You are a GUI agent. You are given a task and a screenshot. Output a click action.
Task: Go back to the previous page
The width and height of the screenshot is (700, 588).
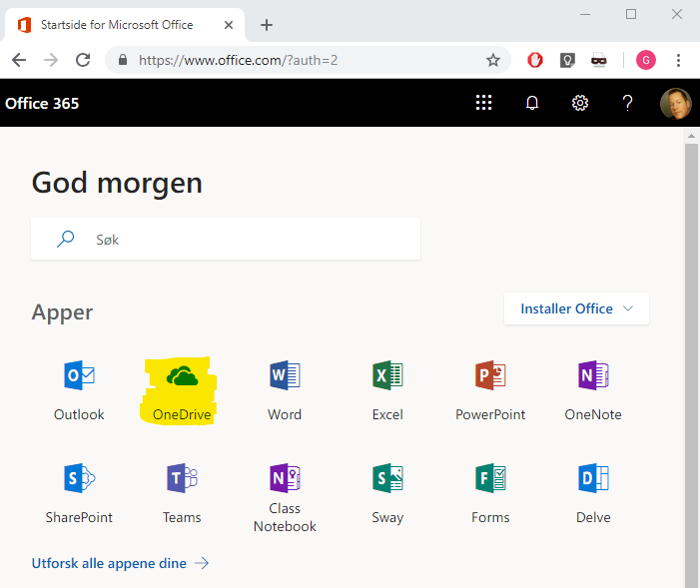19,60
